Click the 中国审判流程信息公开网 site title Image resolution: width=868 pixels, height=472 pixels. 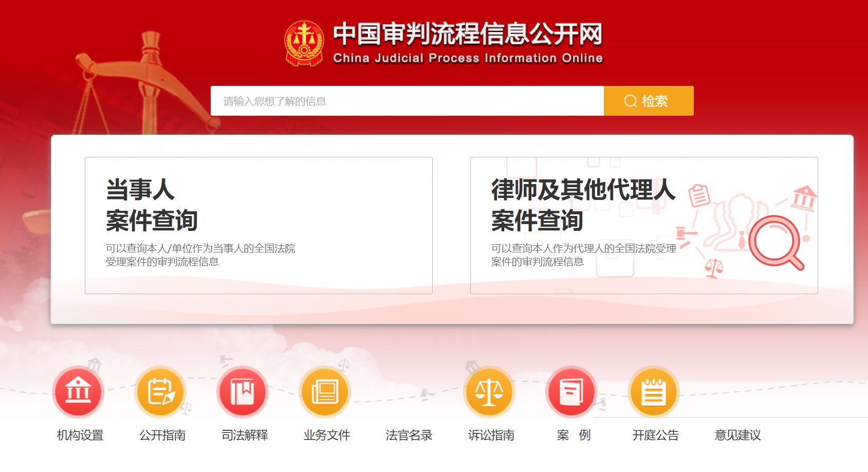[467, 34]
